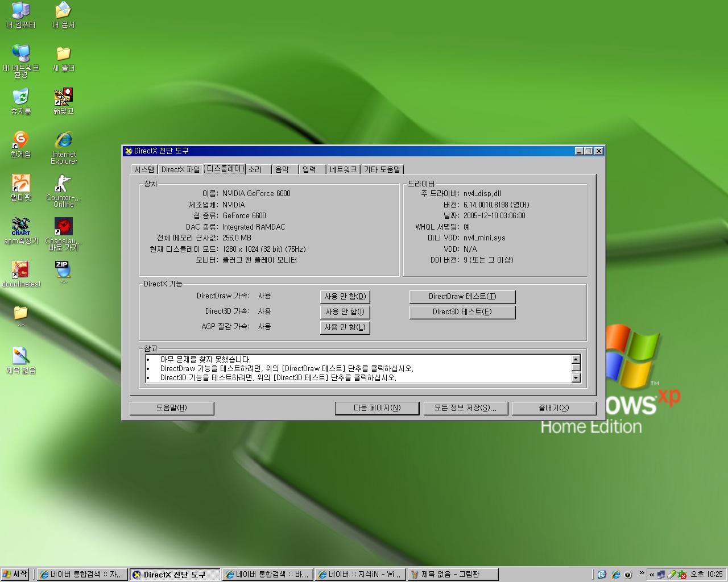728x582 pixels.
Task: Switch to the 시스템 tab
Action: pos(144,169)
